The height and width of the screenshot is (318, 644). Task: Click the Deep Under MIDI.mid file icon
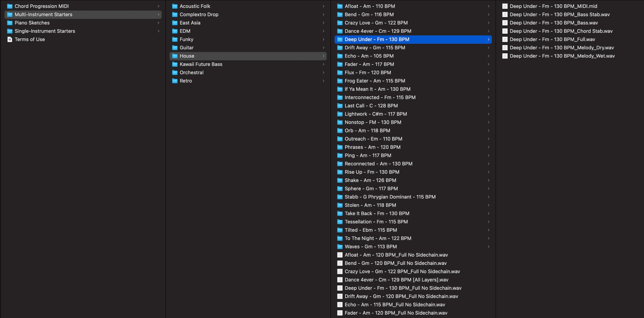point(505,6)
